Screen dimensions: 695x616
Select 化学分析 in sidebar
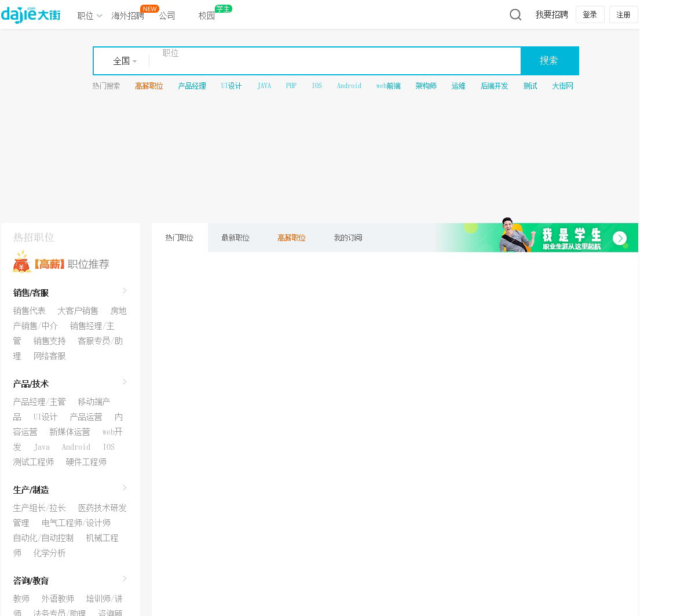click(x=49, y=553)
